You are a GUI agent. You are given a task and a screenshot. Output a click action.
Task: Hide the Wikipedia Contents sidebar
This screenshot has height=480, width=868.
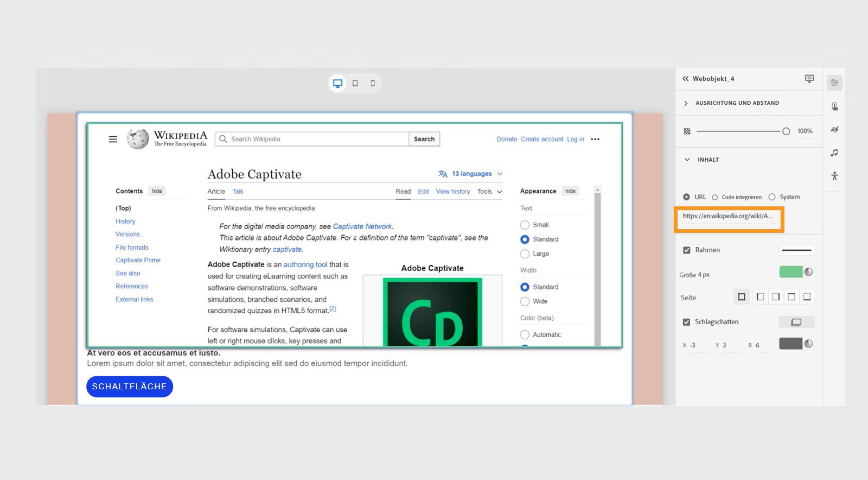tap(157, 191)
